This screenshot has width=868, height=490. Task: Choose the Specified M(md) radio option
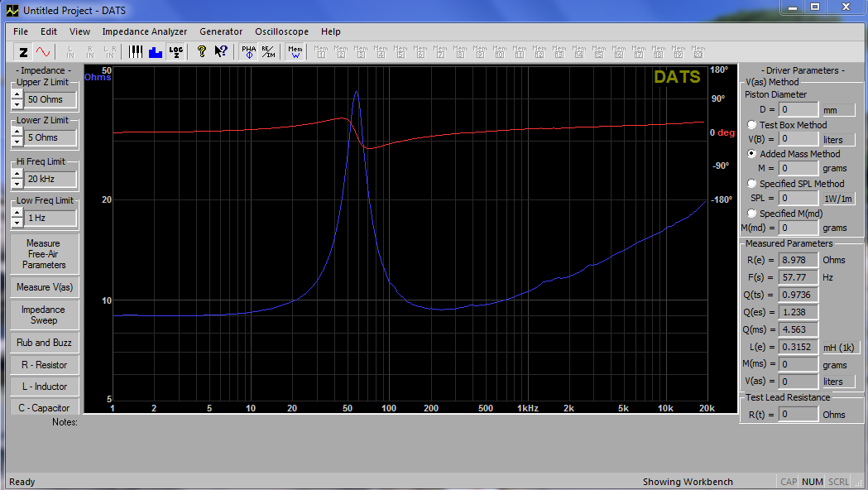[752, 214]
